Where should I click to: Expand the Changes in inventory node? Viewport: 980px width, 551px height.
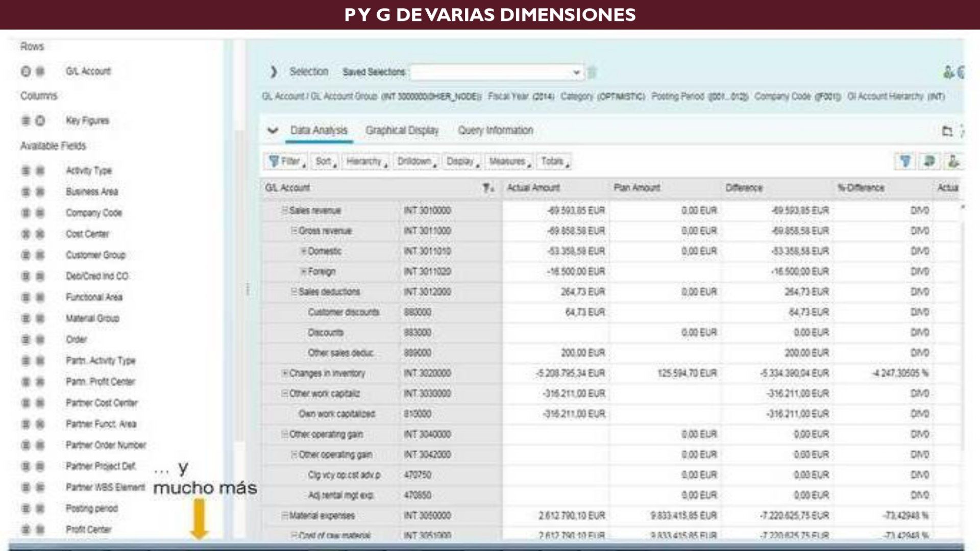coord(285,373)
